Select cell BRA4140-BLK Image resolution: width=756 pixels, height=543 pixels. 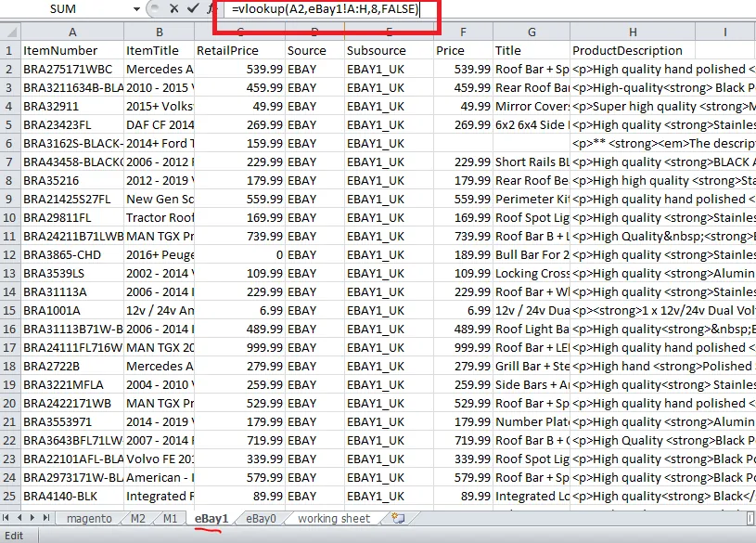(72, 497)
